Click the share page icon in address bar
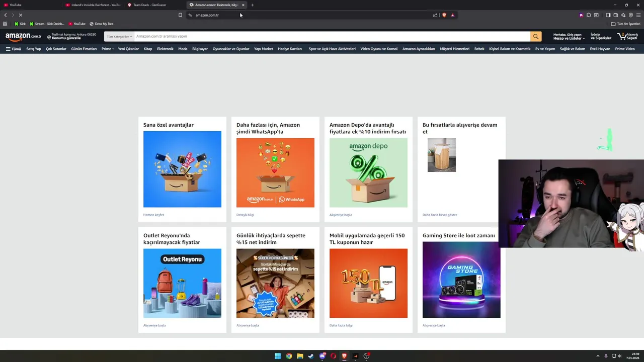 (435, 15)
